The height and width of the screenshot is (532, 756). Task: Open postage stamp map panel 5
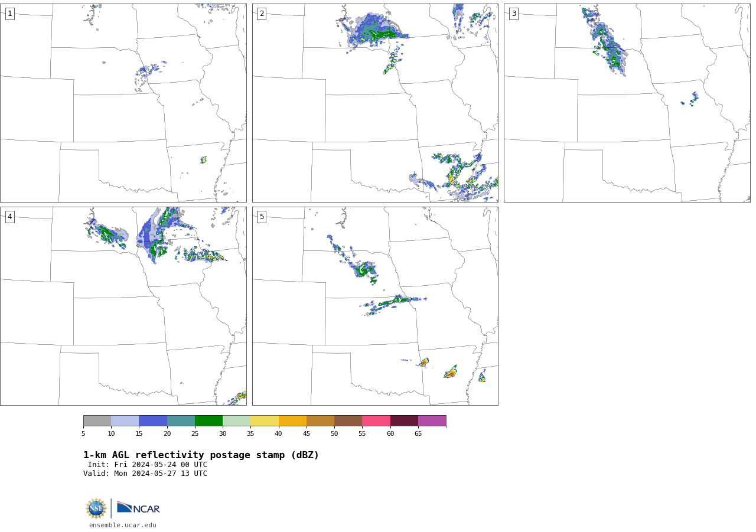click(x=375, y=306)
